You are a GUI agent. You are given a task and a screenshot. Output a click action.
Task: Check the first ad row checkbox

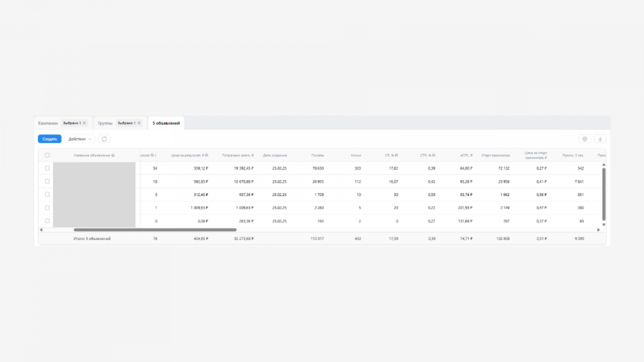tap(47, 168)
